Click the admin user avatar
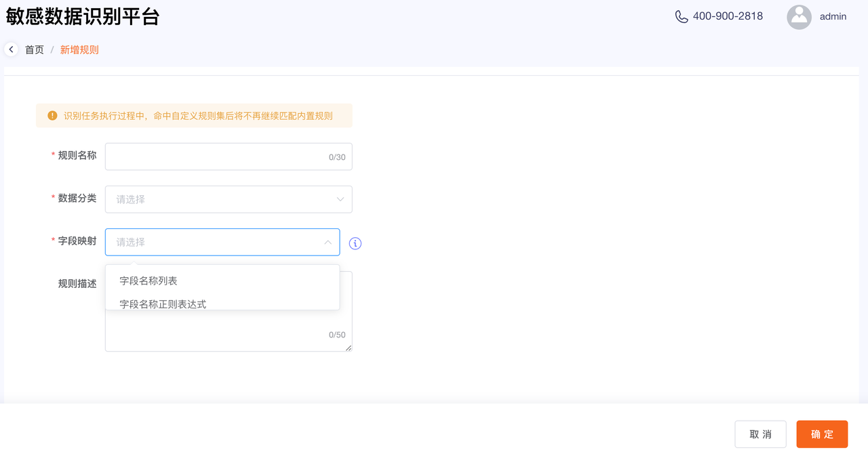This screenshot has width=868, height=458. click(x=799, y=17)
